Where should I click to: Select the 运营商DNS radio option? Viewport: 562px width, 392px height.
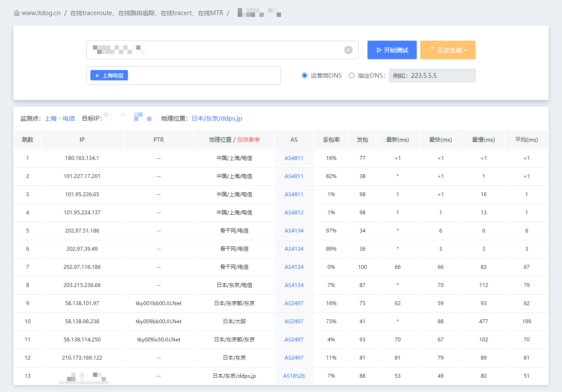(x=304, y=76)
